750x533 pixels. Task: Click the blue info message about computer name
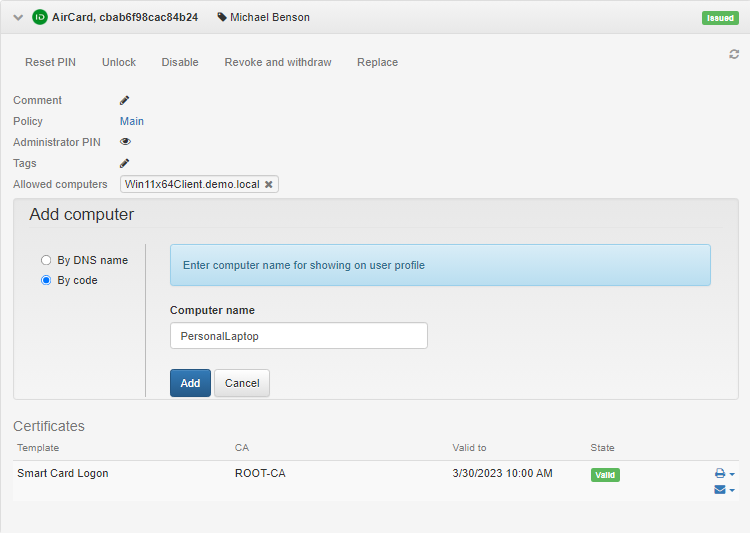[x=440, y=265]
